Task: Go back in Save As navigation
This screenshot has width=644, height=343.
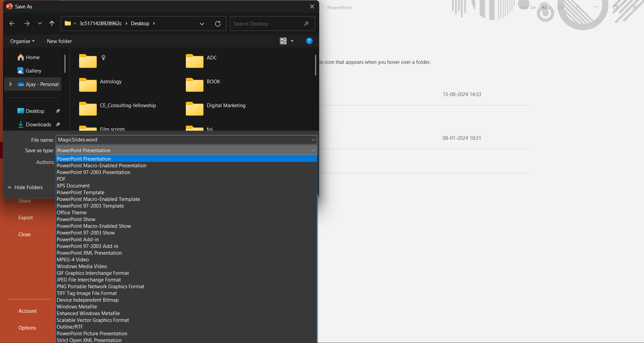Action: tap(12, 24)
